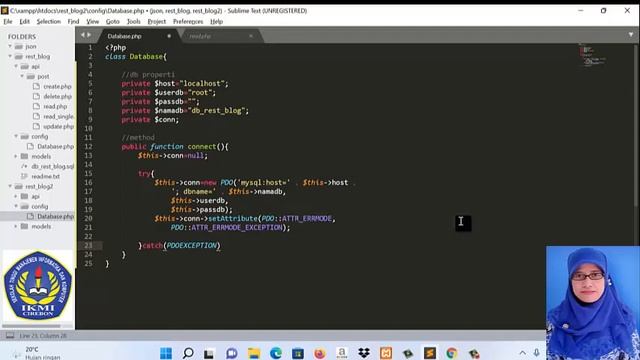Open the File menu
Screen dimensions: 640x360
point(8,22)
